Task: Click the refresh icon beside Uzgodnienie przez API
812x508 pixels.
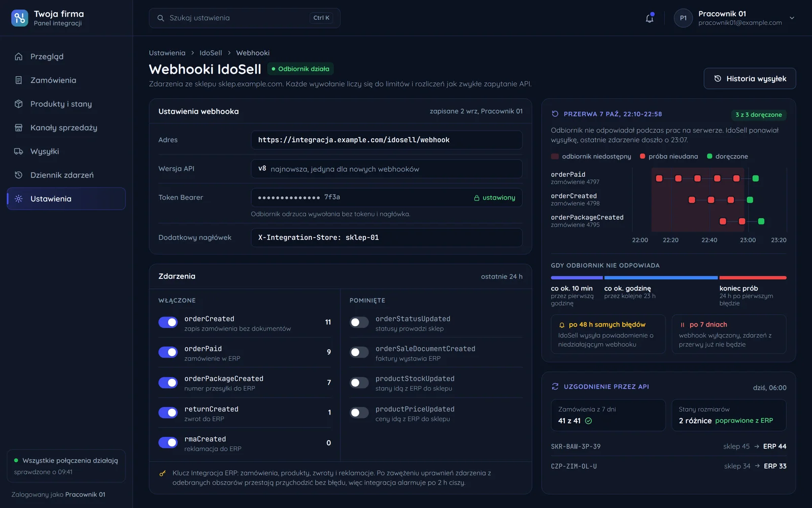Action: (555, 387)
